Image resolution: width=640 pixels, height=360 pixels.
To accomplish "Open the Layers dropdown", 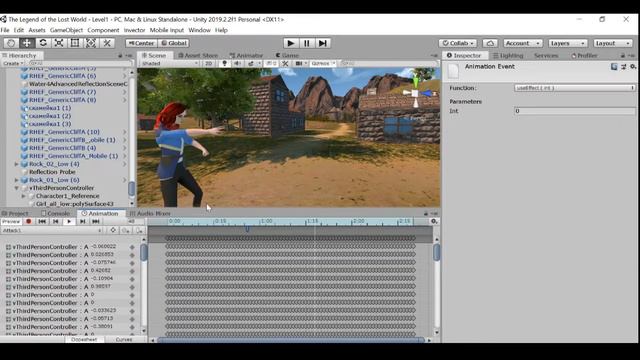I will tap(567, 43).
